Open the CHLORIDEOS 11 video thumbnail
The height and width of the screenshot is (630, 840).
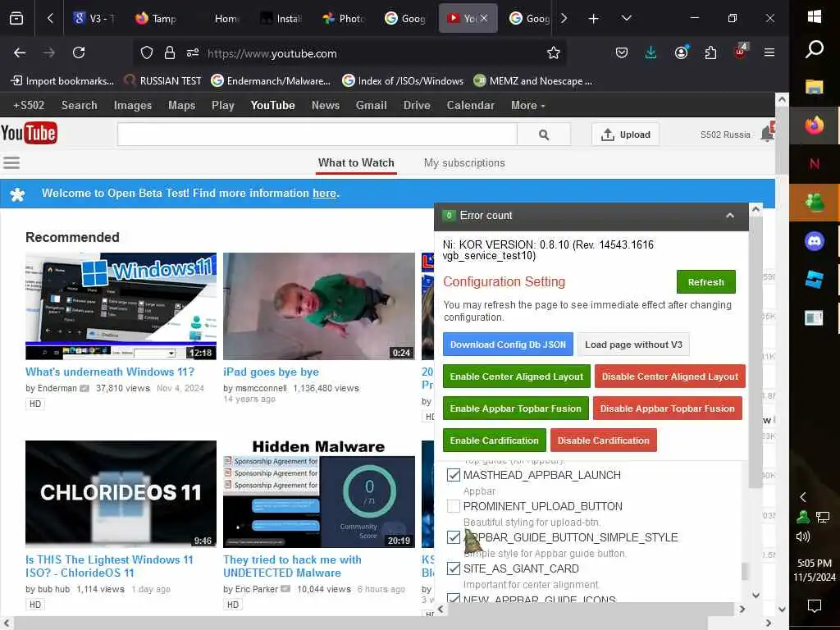click(121, 494)
